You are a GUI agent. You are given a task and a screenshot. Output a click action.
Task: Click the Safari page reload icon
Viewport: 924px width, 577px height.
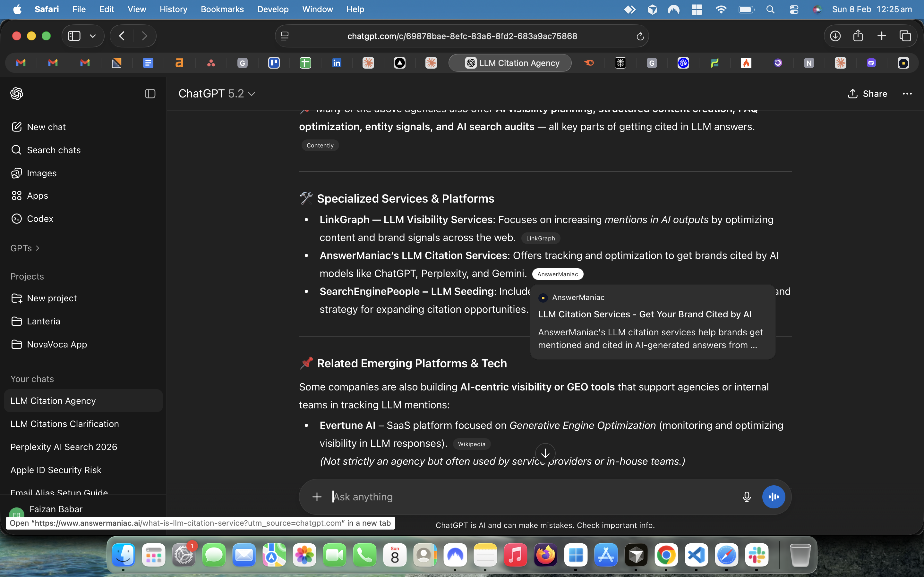(x=640, y=36)
